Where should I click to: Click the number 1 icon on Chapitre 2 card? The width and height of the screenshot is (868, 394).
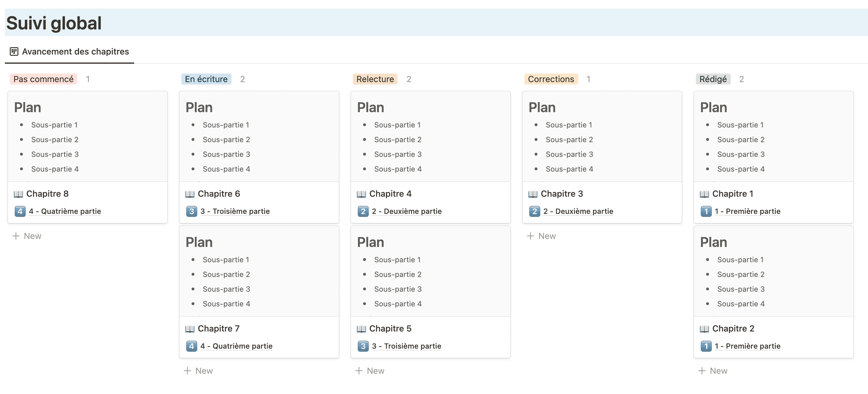[x=706, y=346]
